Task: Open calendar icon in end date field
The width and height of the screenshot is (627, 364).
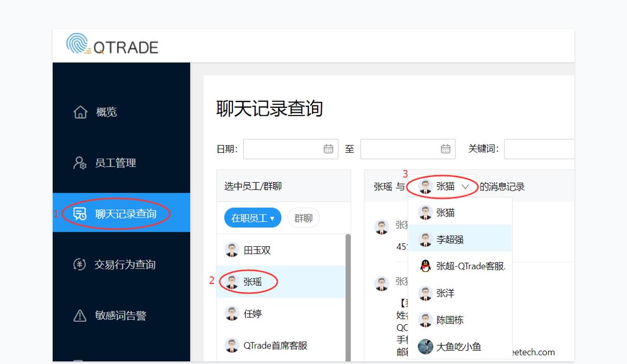Action: click(x=446, y=149)
